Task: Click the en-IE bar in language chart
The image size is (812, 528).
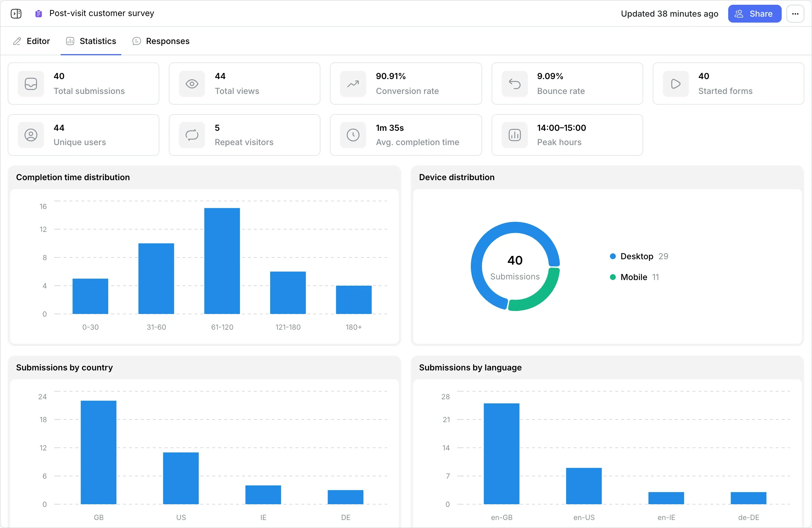Action: pos(666,498)
